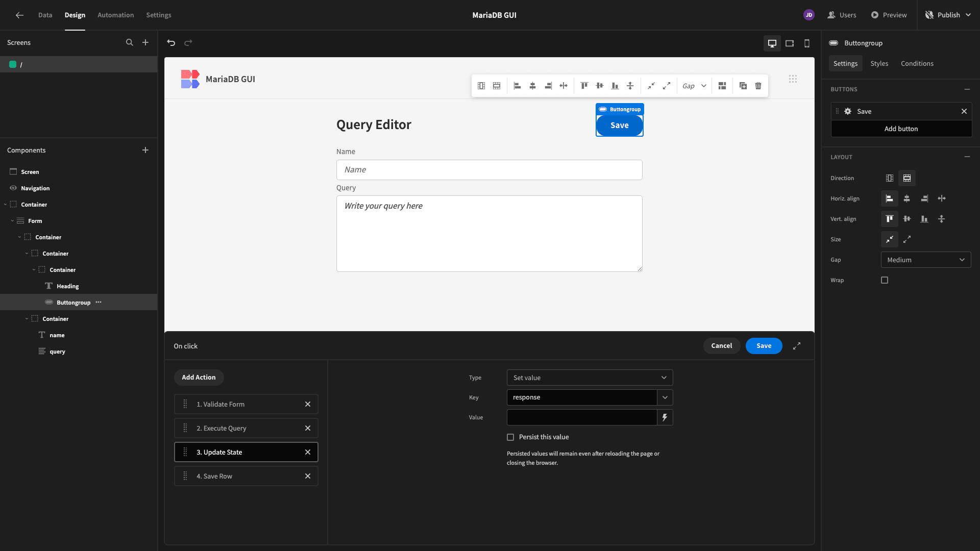Expand the On click drawer to fullscreen

(x=797, y=346)
